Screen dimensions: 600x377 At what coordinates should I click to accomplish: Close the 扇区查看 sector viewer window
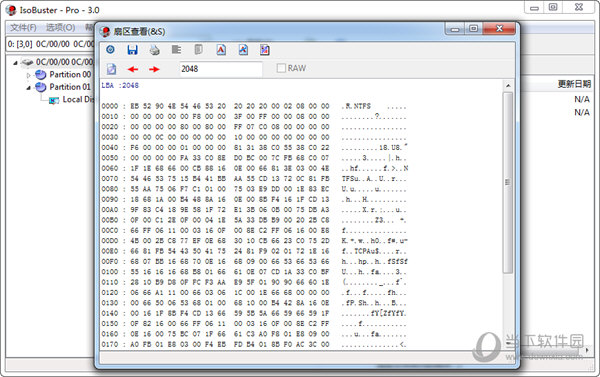tap(499, 29)
